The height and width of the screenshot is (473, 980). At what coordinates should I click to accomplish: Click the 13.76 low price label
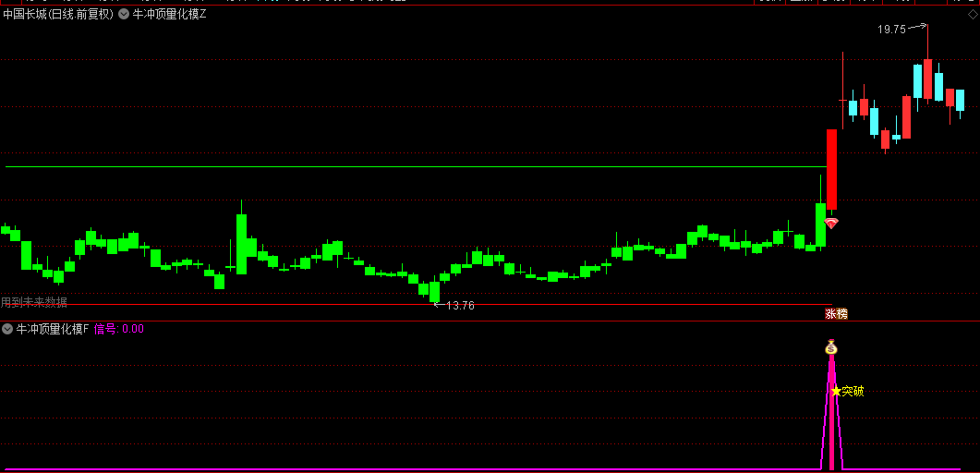[x=461, y=306]
